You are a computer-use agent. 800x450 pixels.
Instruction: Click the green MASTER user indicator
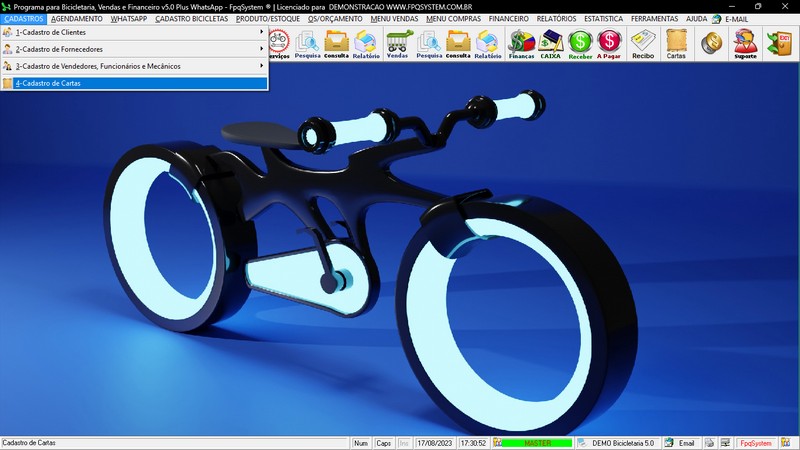coord(537,443)
